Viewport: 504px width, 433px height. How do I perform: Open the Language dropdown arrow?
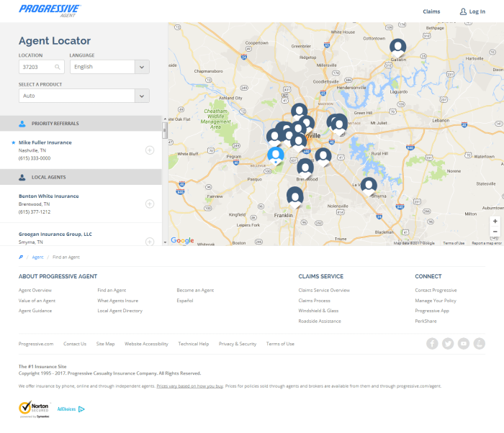pyautogui.click(x=142, y=67)
